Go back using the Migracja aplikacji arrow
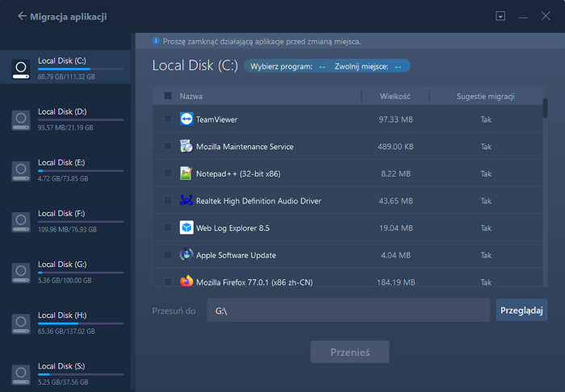 (22, 16)
